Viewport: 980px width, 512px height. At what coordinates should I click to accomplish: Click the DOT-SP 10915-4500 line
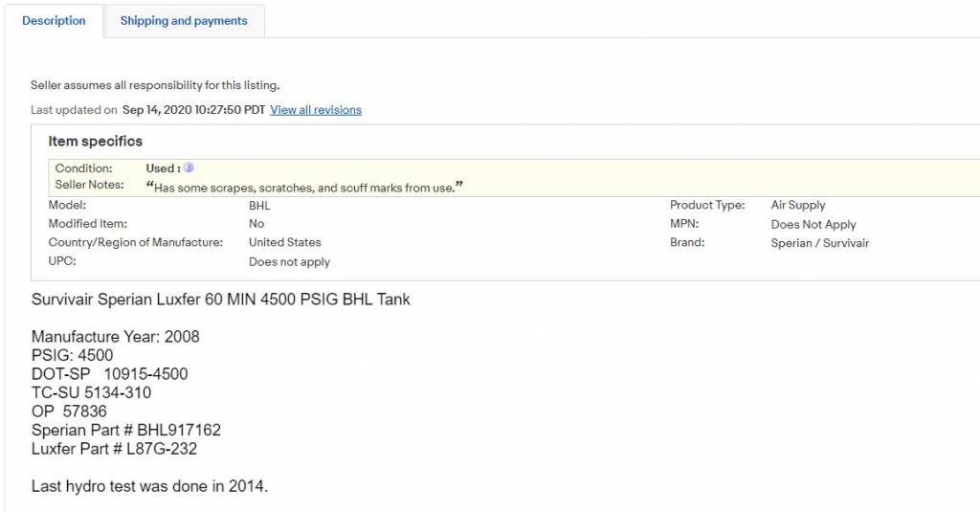[x=109, y=374]
